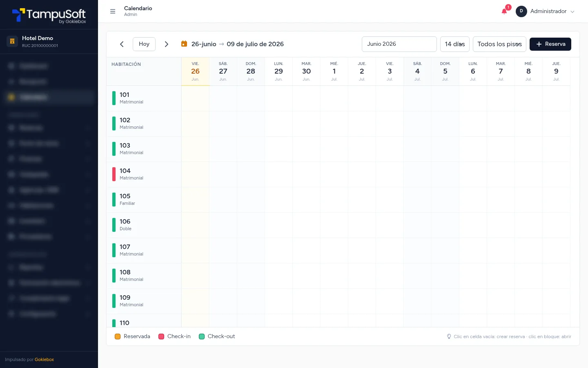Image resolution: width=588 pixels, height=368 pixels.
Task: Create reservation in room 105 cell for MIÉ. 1 Jul.
Action: pyautogui.click(x=334, y=200)
